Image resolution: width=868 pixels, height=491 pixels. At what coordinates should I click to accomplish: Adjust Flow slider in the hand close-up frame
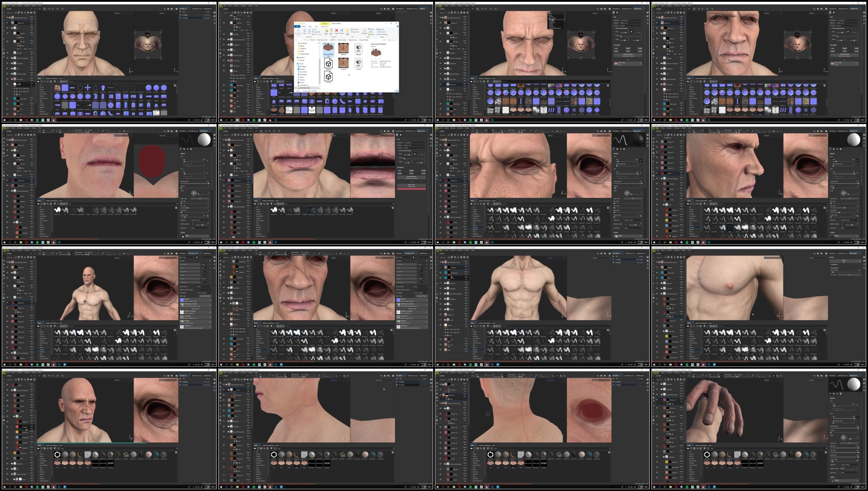coord(844,418)
